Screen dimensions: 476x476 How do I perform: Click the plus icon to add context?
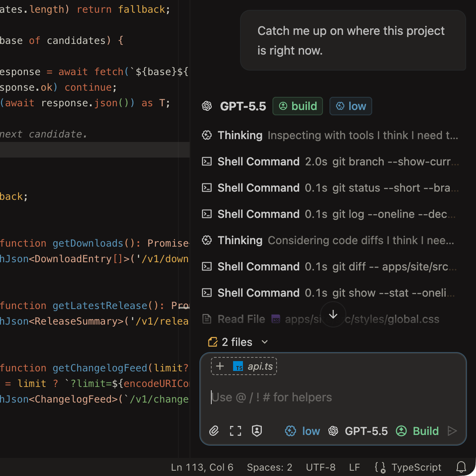coord(220,366)
